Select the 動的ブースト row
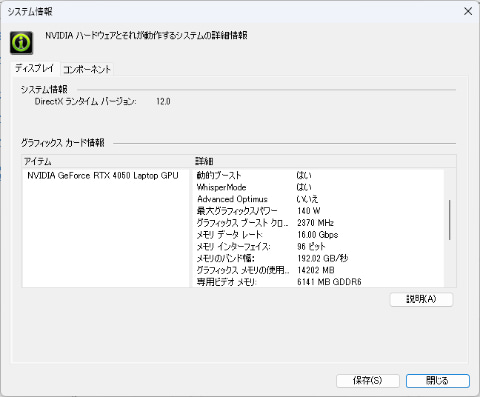Viewport: 480px width, 397px height. [318, 175]
